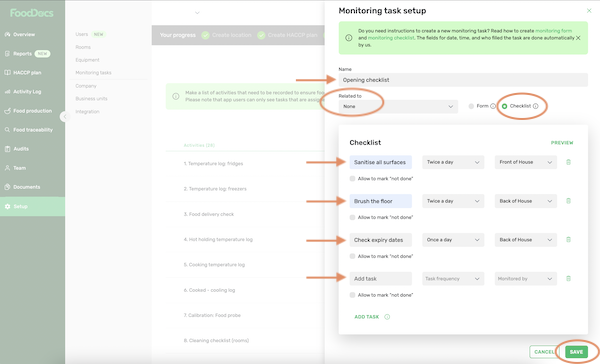Select '1. Temperature log: fridges' activity
Image resolution: width=600 pixels, height=364 pixels.
213,164
